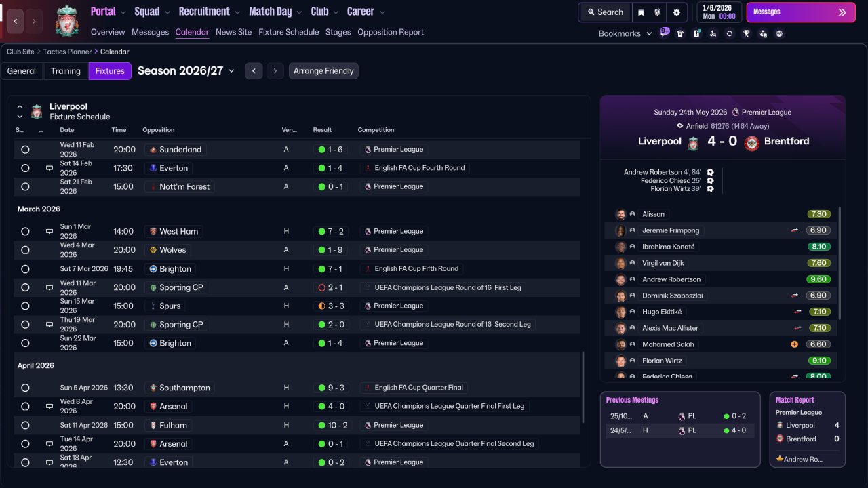This screenshot has height=488, width=868.
Task: Click the TV icon on West Ham row
Action: point(49,231)
